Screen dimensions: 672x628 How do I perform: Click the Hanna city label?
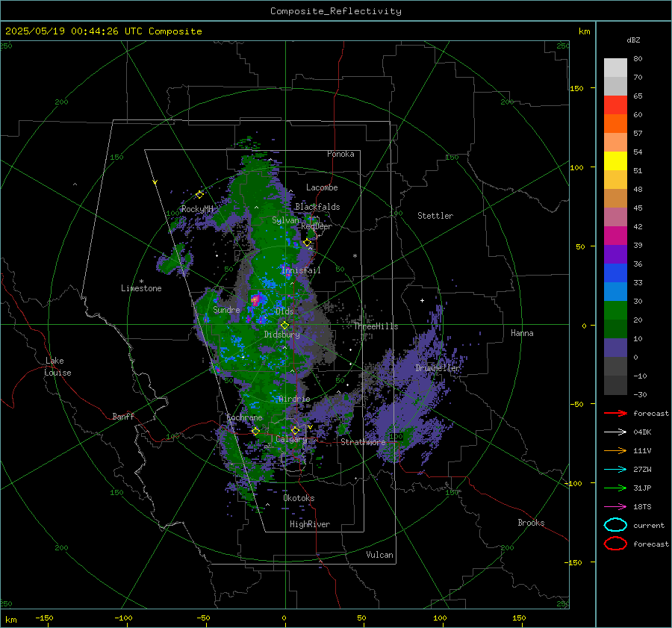(x=522, y=333)
